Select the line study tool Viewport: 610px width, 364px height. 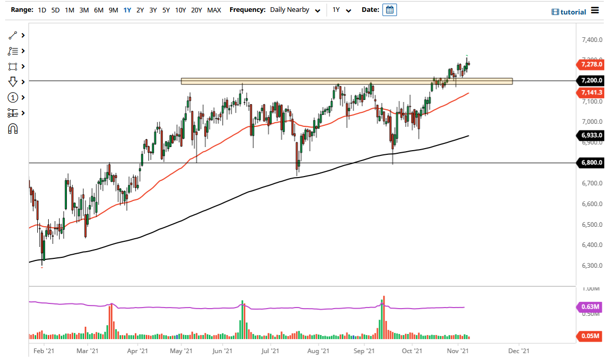pyautogui.click(x=13, y=51)
